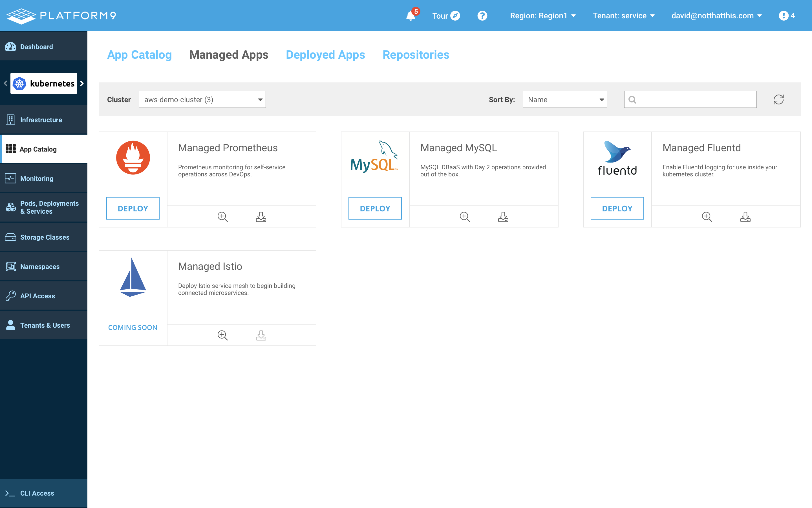Screen dimensions: 812x508
Task: Open API Access in the sidebar
Action: (x=44, y=296)
